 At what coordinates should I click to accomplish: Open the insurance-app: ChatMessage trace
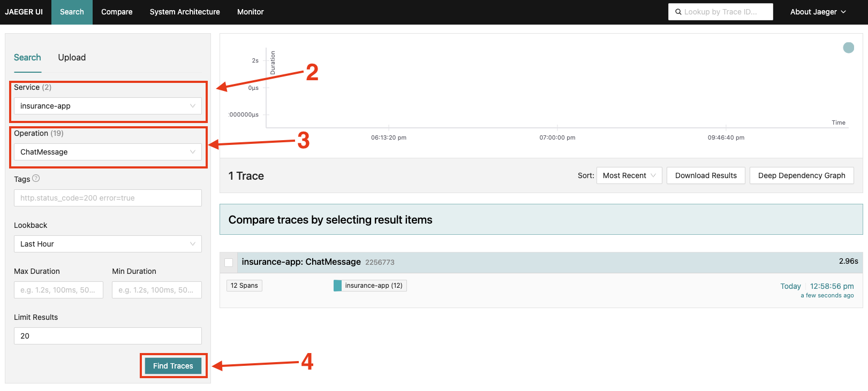301,262
